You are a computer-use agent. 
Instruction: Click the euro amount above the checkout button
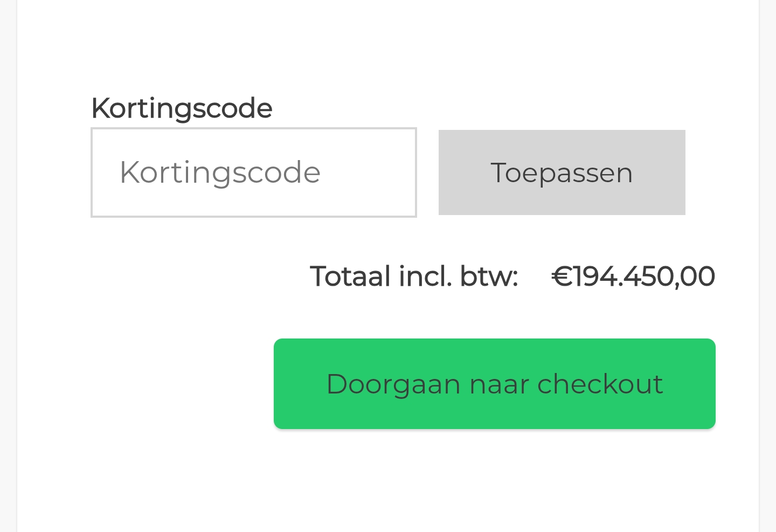coord(633,277)
